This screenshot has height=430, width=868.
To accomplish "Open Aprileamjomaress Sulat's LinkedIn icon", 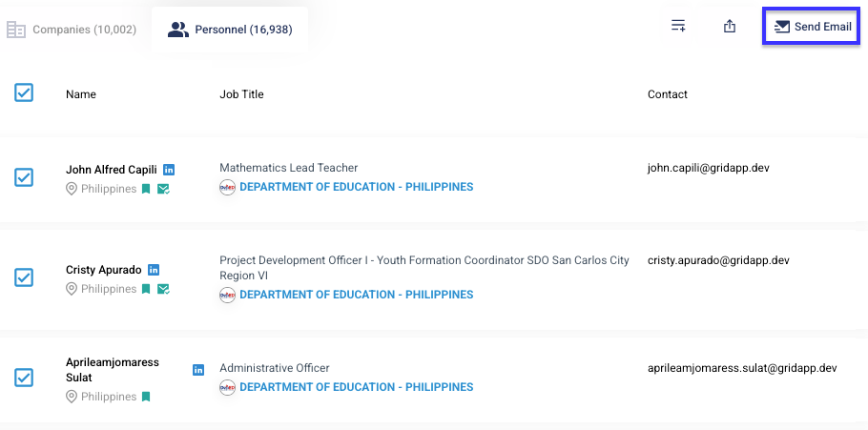I will pos(198,370).
